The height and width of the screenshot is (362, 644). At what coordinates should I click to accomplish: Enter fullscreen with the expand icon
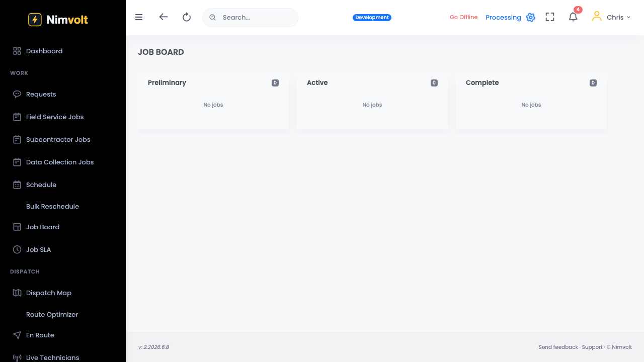(x=550, y=17)
